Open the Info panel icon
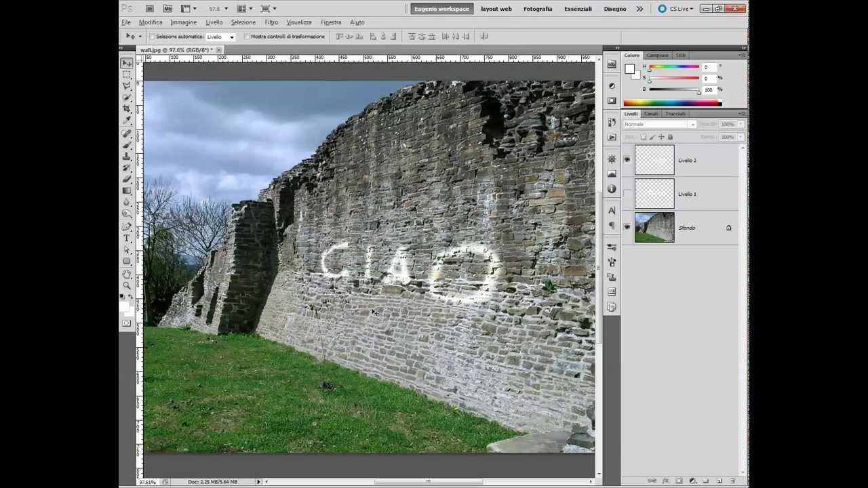 [x=612, y=189]
